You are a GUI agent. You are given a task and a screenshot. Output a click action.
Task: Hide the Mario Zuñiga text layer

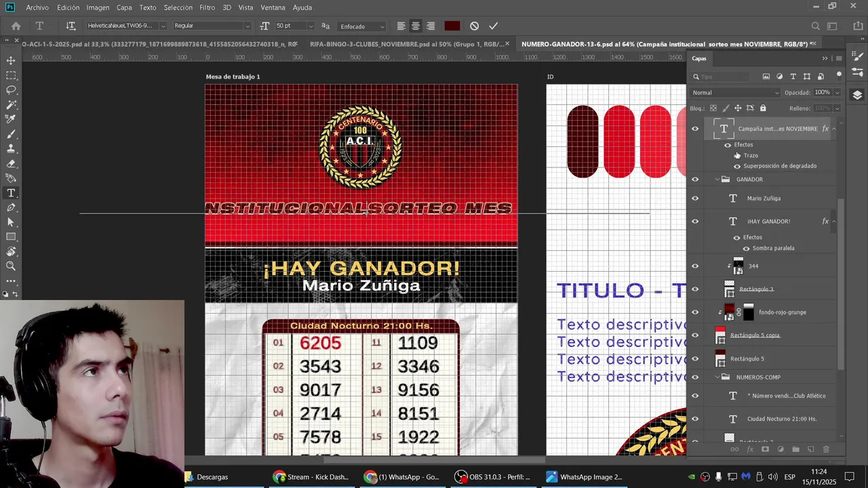tap(694, 199)
